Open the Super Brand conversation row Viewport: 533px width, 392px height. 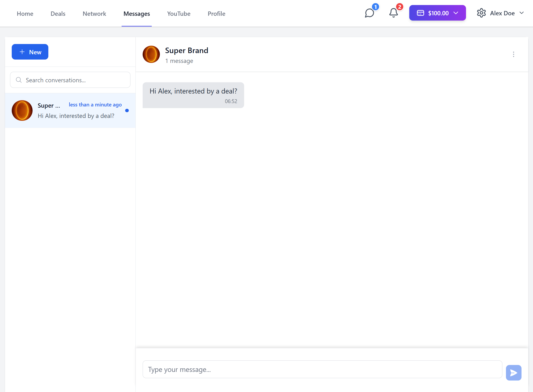click(x=70, y=110)
